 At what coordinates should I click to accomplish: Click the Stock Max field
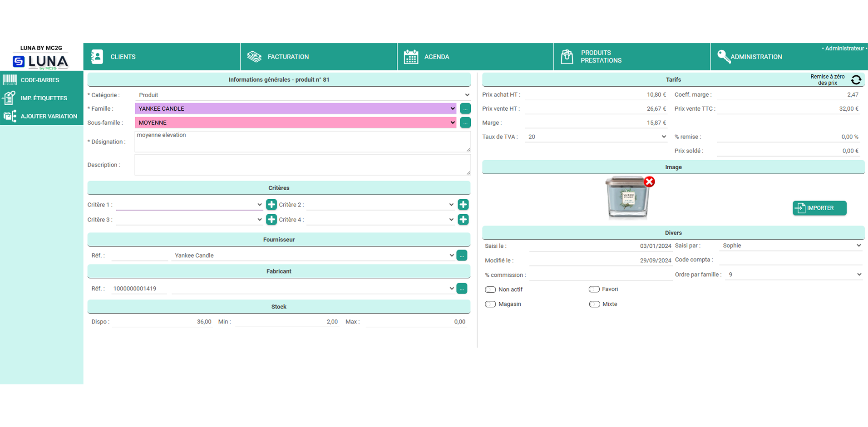pos(416,322)
